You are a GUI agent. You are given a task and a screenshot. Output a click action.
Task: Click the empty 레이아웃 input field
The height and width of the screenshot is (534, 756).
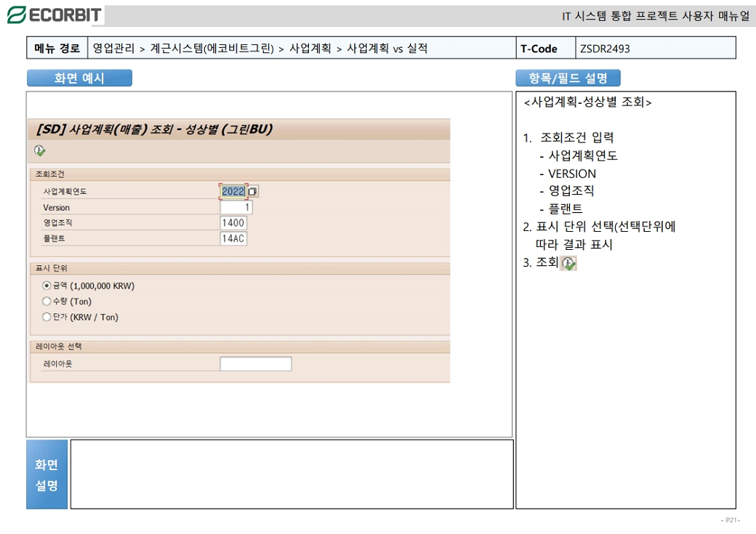[x=255, y=364]
